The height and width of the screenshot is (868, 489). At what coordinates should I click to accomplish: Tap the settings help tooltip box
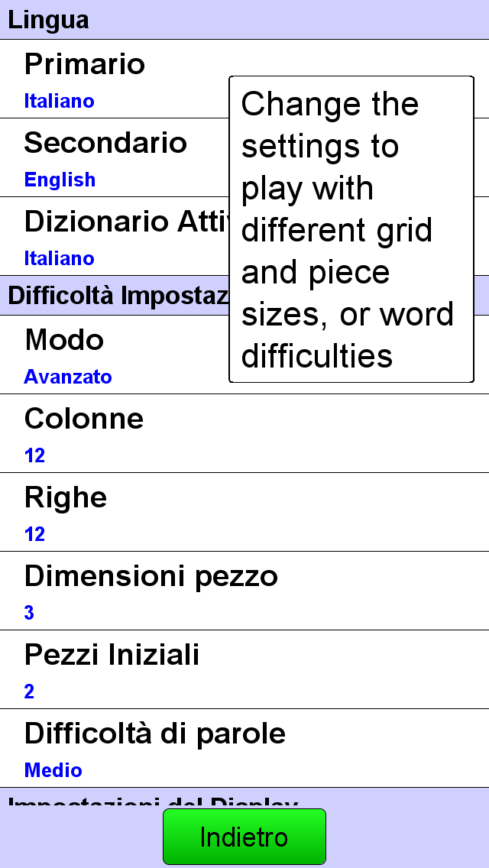351,229
